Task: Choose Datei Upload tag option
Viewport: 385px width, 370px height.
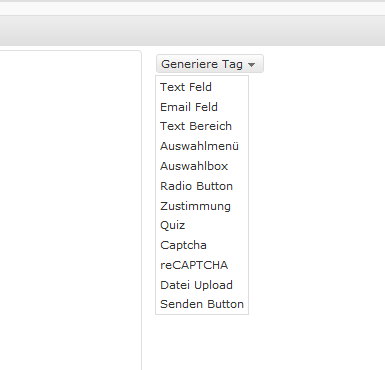Action: coord(196,285)
